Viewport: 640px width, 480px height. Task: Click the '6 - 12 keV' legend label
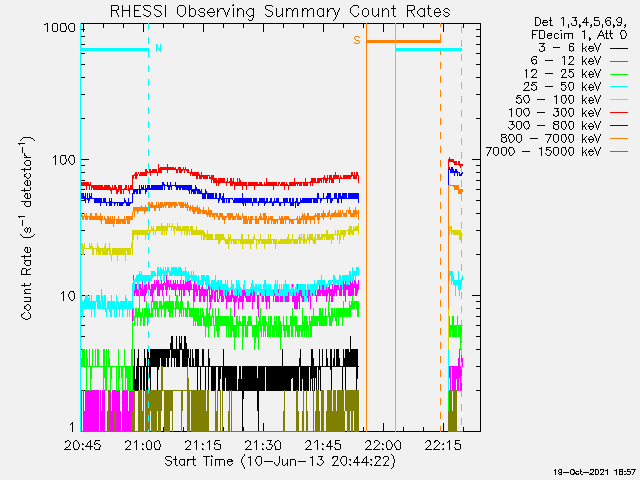tap(566, 61)
